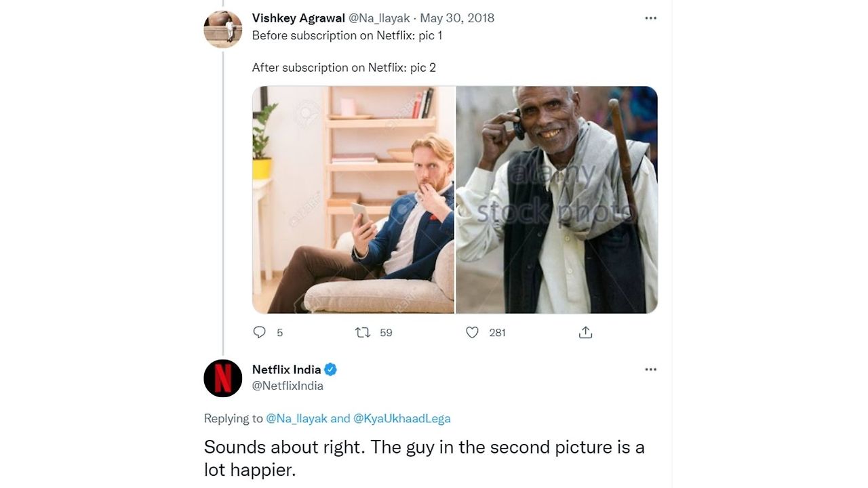The height and width of the screenshot is (488, 868).
Task: Click the @NetflixIndia handle text
Action: pos(286,384)
